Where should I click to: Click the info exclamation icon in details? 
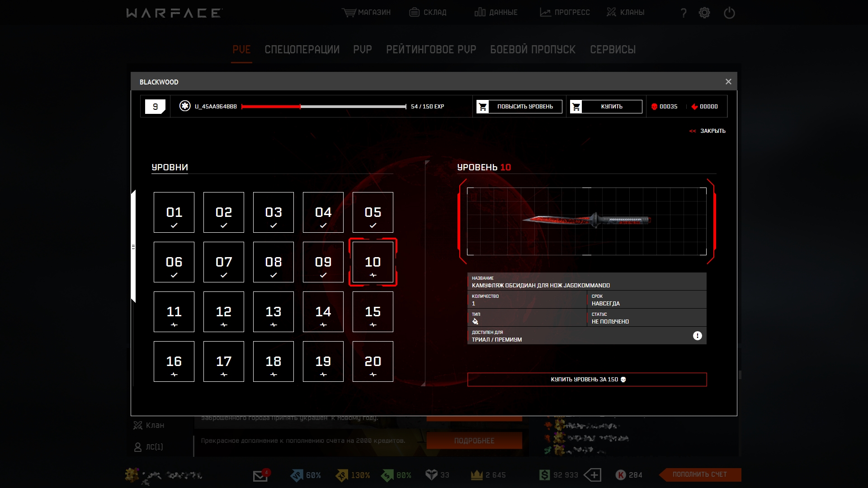pos(698,336)
